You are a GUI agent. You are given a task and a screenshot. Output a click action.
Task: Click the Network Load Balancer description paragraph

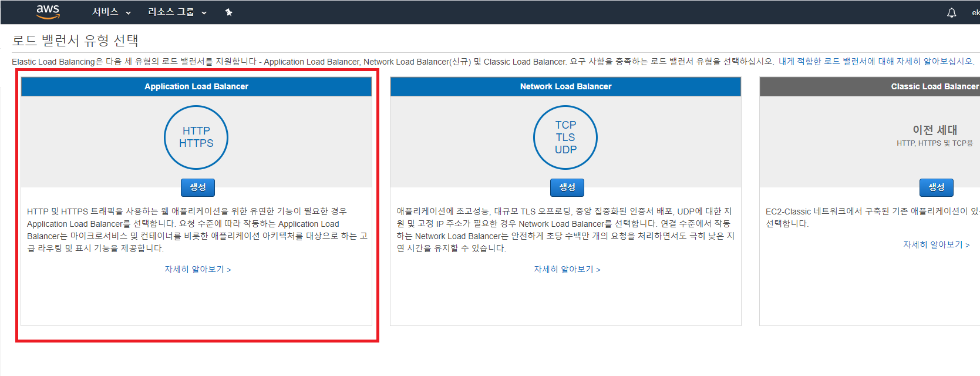pyautogui.click(x=565, y=230)
